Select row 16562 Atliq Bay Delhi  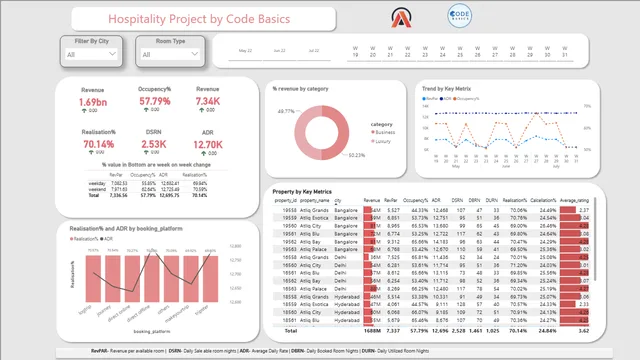click(431, 281)
